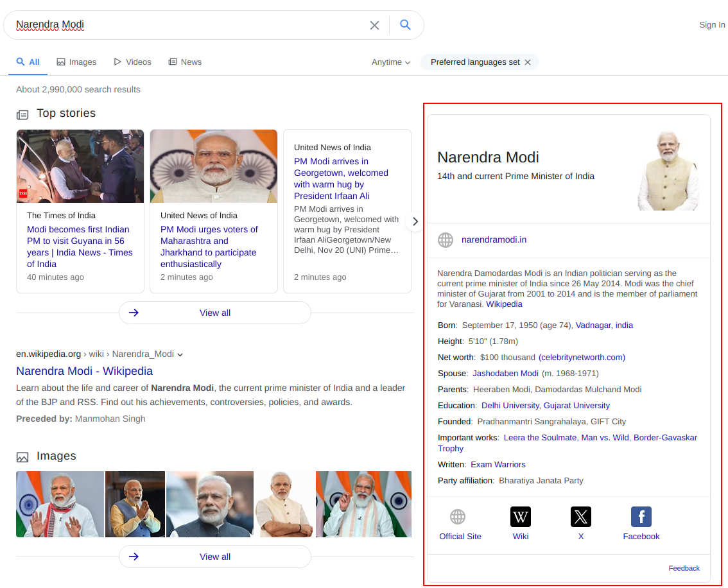Open Narendra Modi - Wikipedia result
Image resolution: width=728 pixels, height=588 pixels.
point(85,371)
